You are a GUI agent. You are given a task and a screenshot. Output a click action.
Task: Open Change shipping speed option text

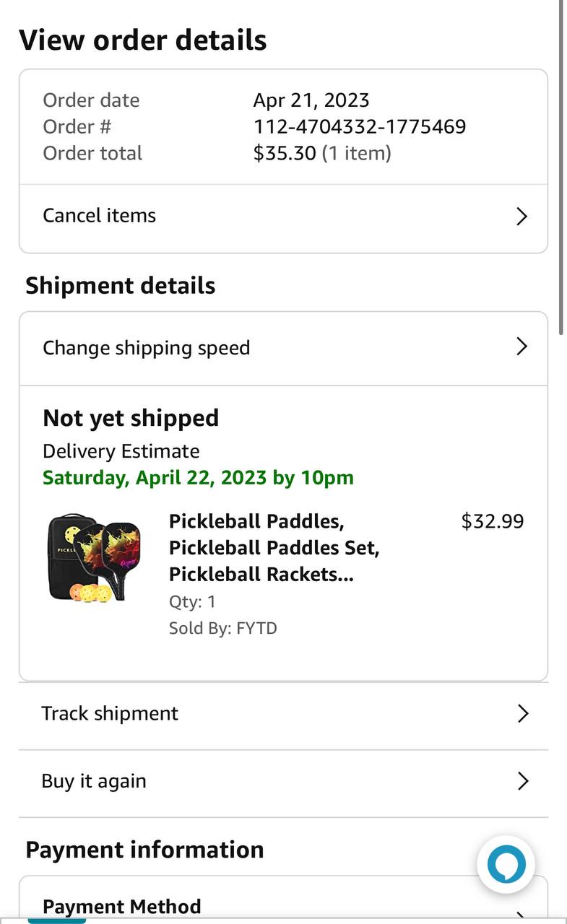coord(147,348)
